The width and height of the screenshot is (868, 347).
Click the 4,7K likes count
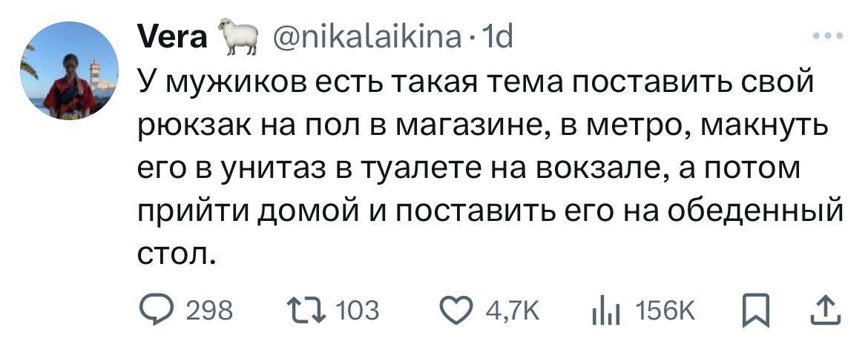click(513, 310)
